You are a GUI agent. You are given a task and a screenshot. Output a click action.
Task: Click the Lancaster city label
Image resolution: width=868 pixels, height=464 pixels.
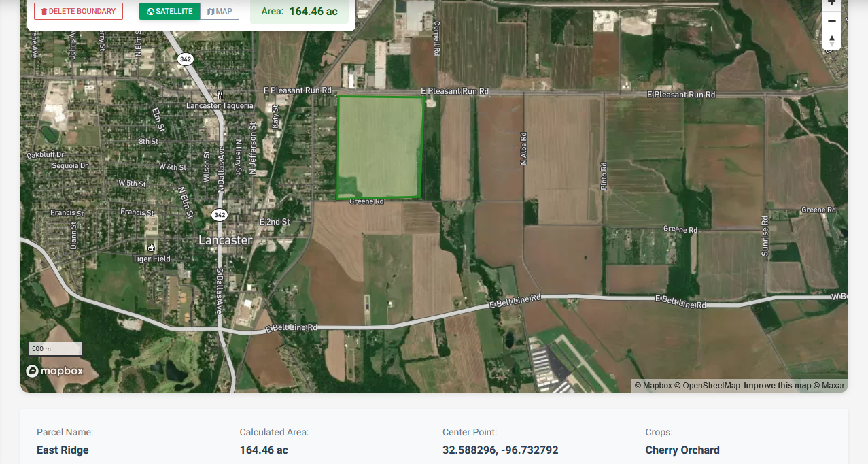(226, 240)
